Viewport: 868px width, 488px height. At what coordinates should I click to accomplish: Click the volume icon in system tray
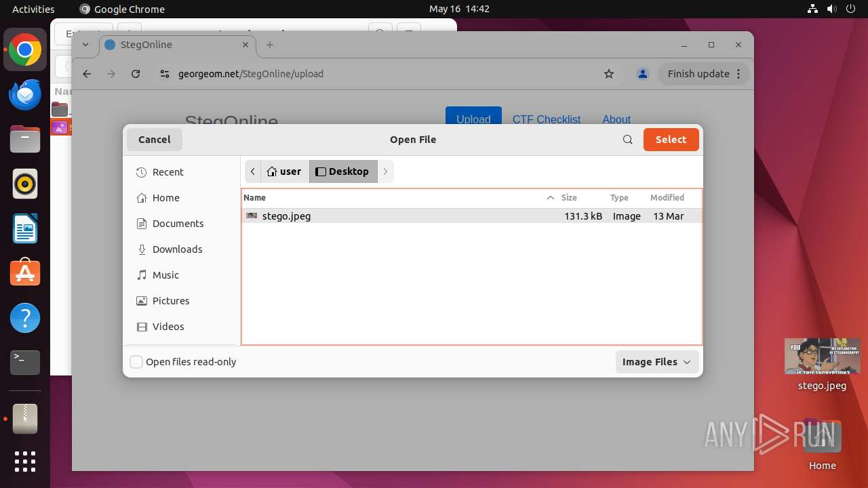tap(831, 9)
